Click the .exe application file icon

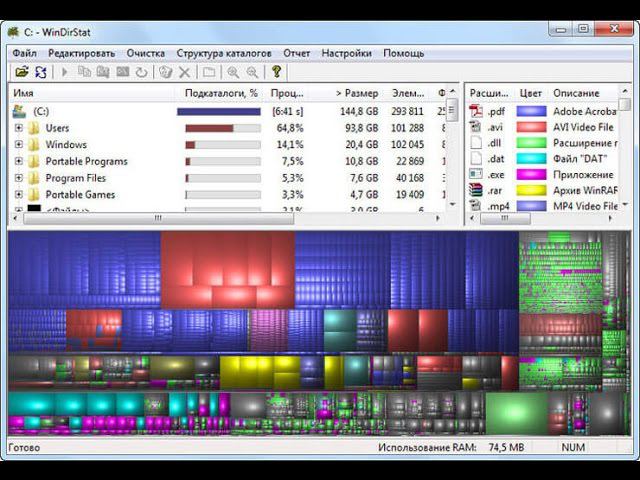(476, 175)
